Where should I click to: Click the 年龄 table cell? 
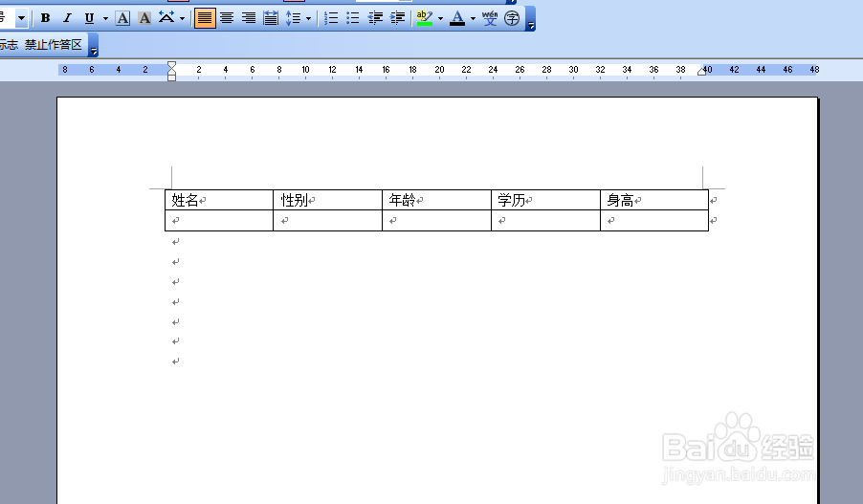click(436, 200)
